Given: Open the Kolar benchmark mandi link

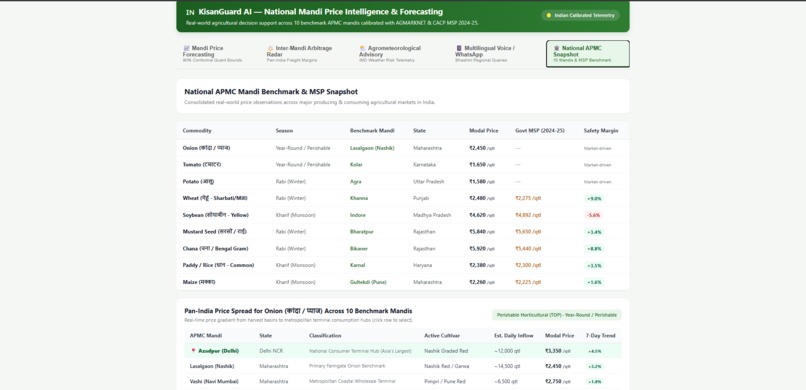Looking at the screenshot, I should tap(356, 165).
